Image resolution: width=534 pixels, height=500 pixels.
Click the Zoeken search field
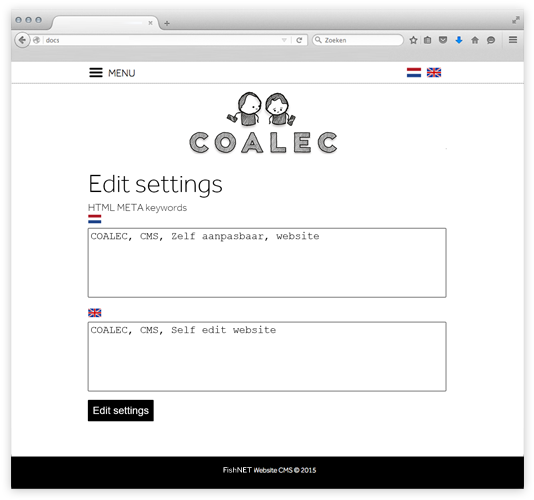click(x=358, y=40)
